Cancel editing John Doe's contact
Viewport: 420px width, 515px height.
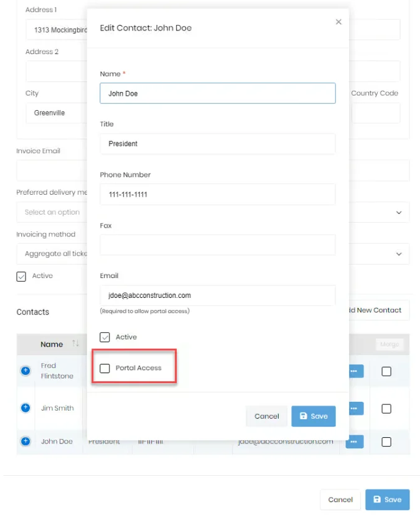(266, 416)
